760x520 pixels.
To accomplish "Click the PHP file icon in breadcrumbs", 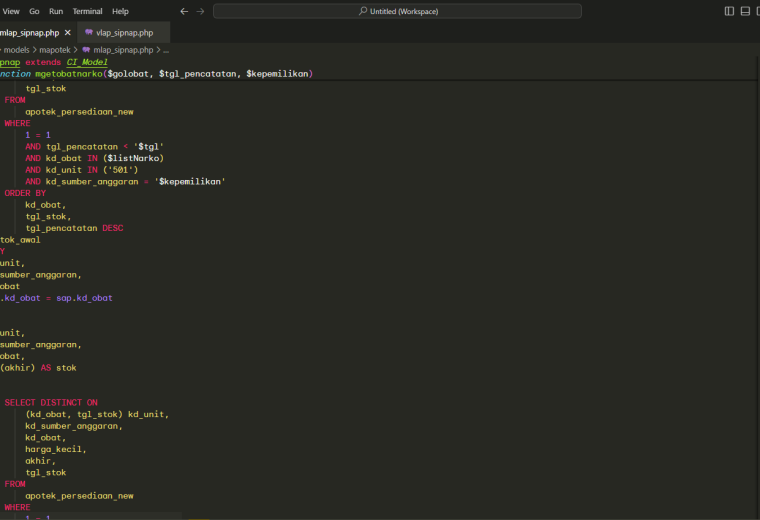I will [x=86, y=50].
